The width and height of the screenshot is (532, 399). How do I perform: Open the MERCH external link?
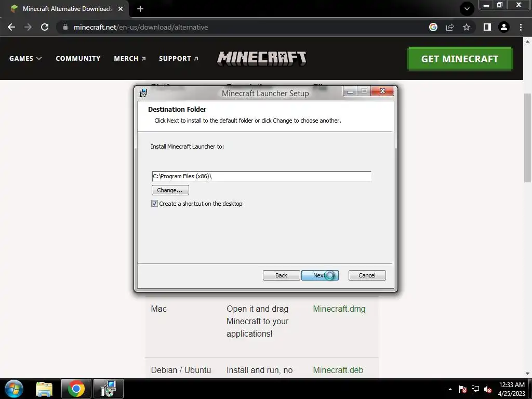coord(129,58)
